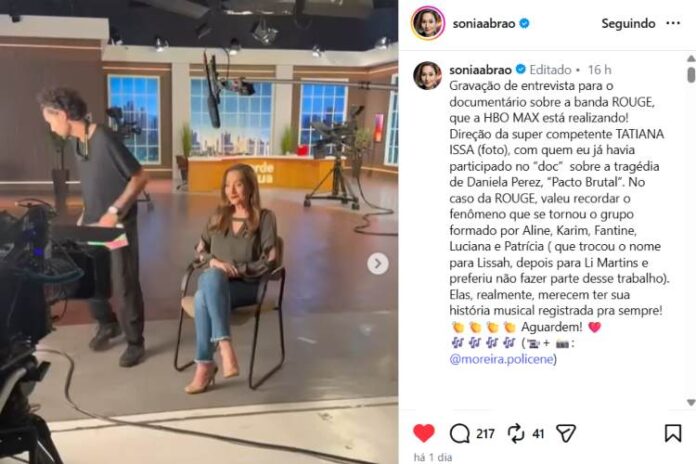Screen dimensions: 696x464
Task: View the 41 reposts count
Action: (538, 433)
